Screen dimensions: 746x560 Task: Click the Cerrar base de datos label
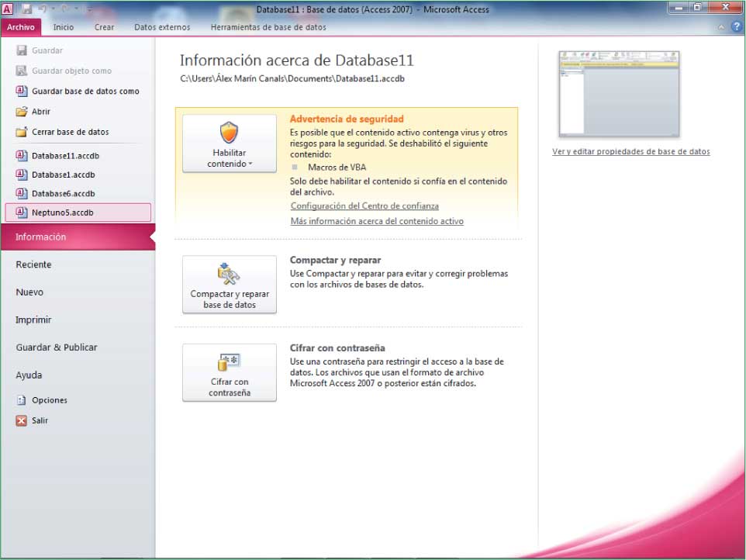pos(71,132)
